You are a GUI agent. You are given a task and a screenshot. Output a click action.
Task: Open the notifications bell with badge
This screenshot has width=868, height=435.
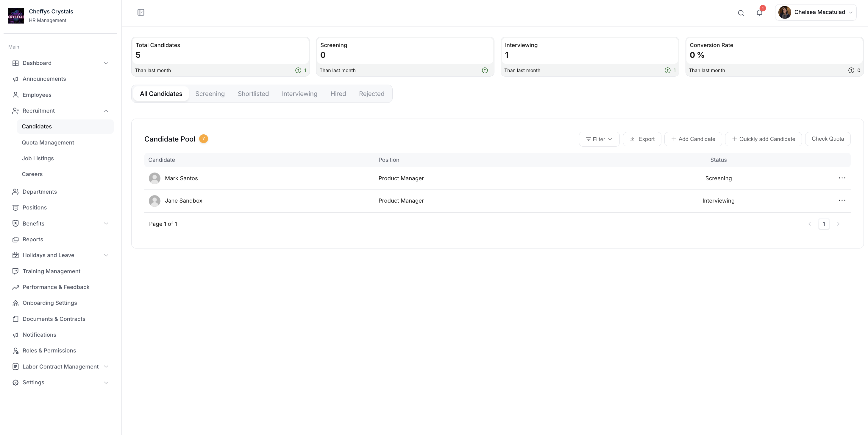click(760, 13)
